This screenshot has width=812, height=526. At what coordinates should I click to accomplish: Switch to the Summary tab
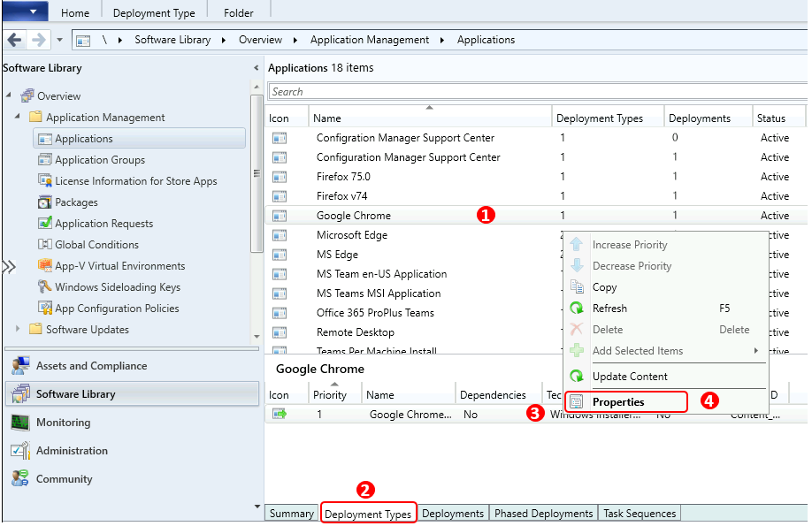click(x=292, y=514)
